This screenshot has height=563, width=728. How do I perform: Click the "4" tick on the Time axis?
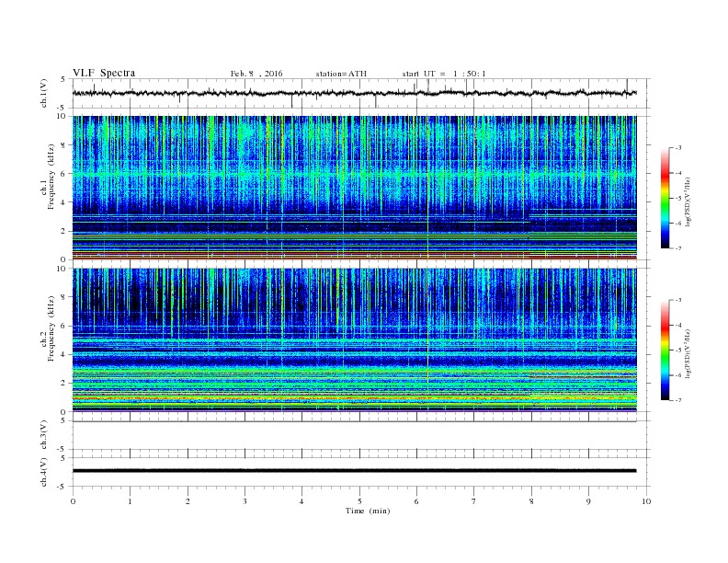301,501
